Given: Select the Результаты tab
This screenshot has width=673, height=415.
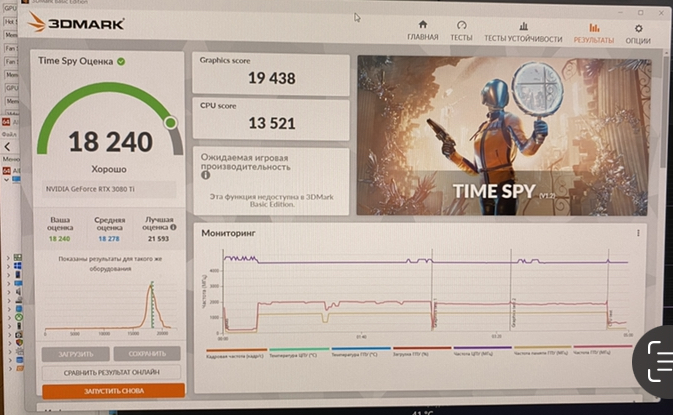Looking at the screenshot, I should (x=594, y=33).
